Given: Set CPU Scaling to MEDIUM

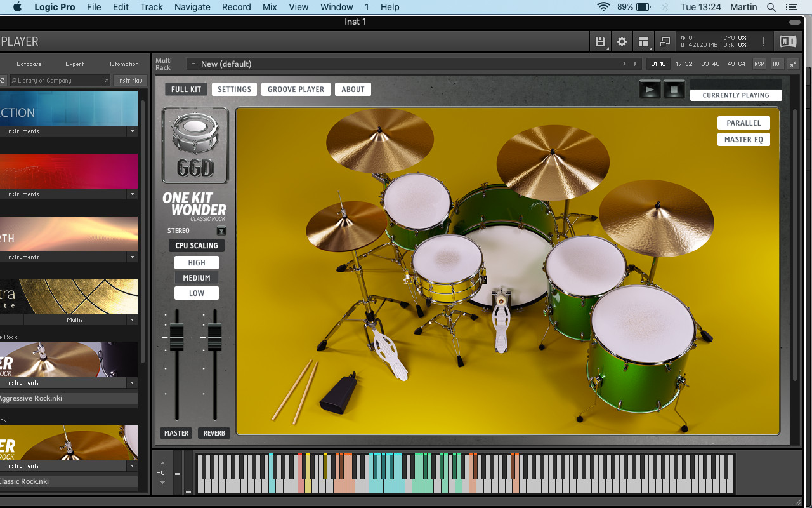Looking at the screenshot, I should (197, 277).
